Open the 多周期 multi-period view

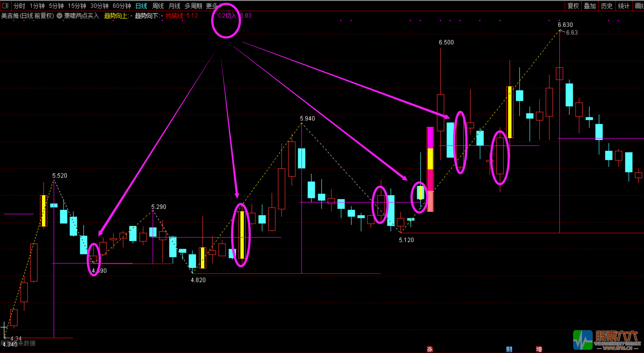pos(193,6)
